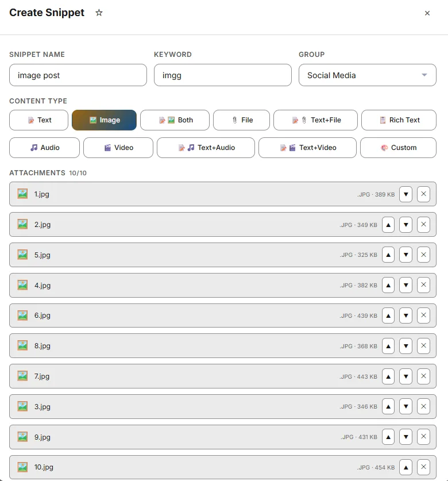Image resolution: width=448 pixels, height=481 pixels.
Task: Click the 1.jpg file name
Action: tap(42, 194)
